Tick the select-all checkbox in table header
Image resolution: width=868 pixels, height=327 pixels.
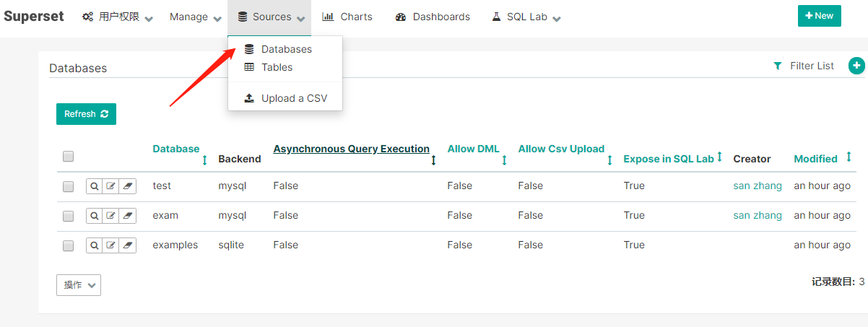click(x=69, y=156)
